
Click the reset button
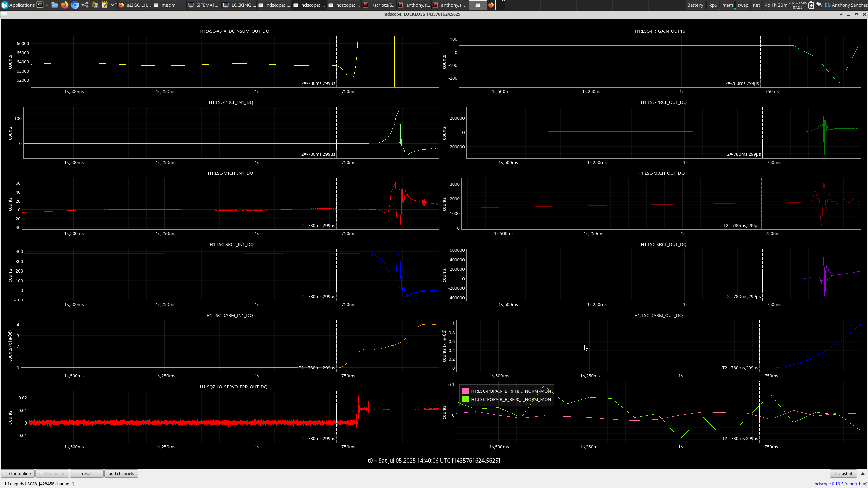point(86,473)
